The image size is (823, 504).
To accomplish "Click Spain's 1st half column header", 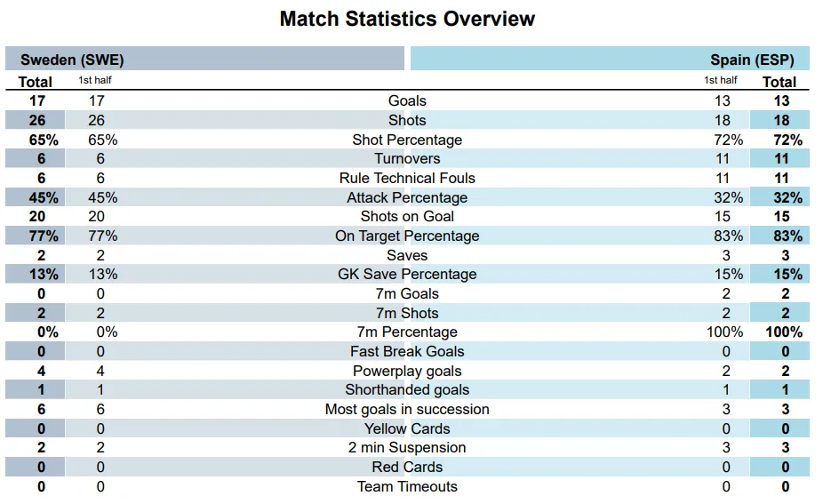I will 721,81.
